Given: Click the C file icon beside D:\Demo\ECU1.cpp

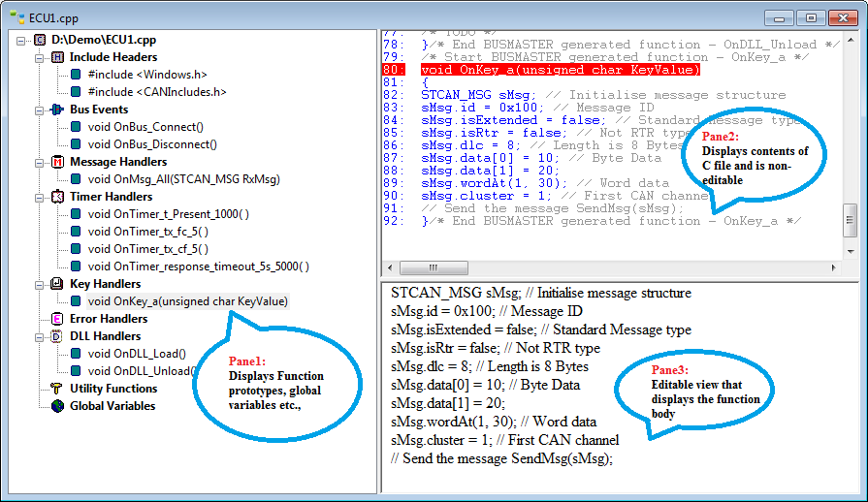Looking at the screenshot, I should (x=40, y=40).
